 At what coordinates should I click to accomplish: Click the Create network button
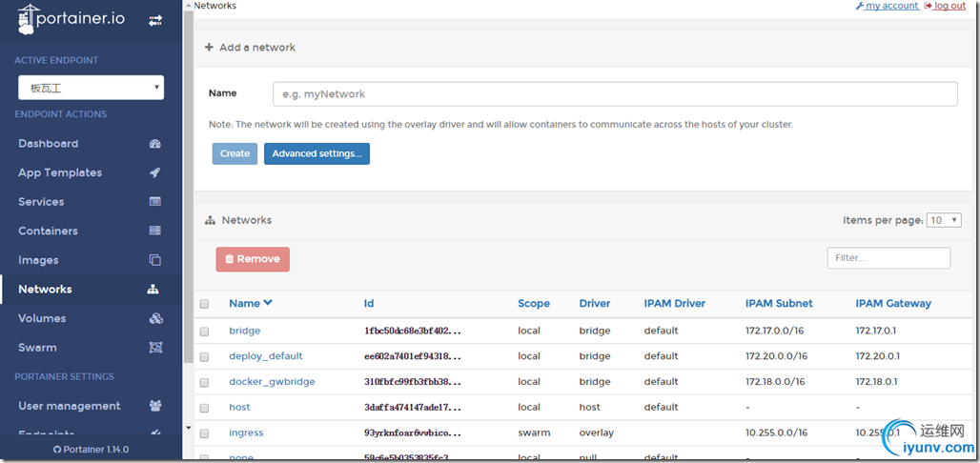point(235,153)
